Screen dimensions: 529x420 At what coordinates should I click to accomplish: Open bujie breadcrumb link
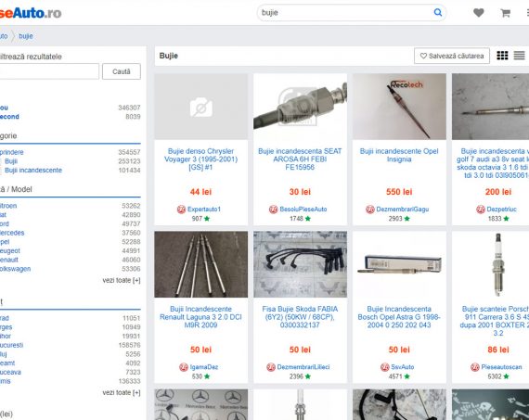pos(26,36)
